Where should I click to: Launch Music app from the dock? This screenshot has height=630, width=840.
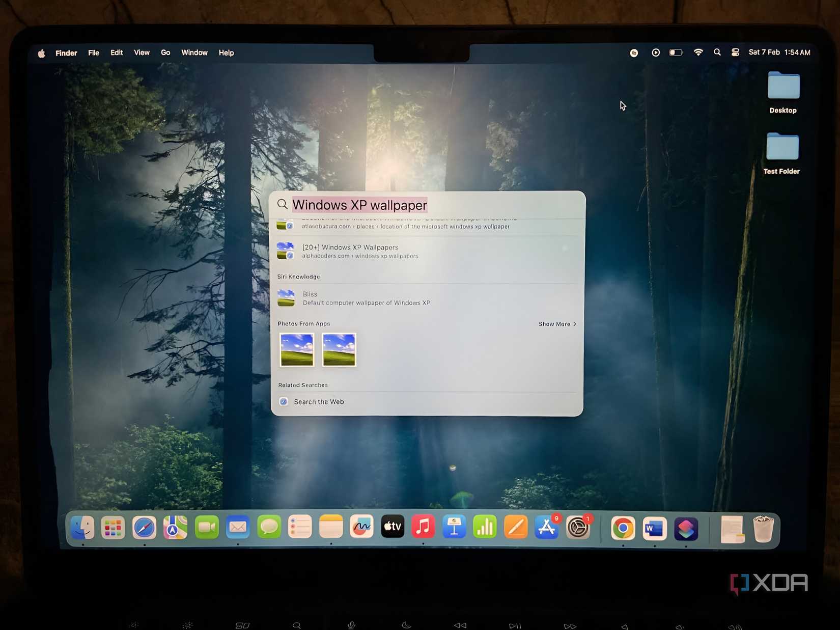tap(423, 527)
